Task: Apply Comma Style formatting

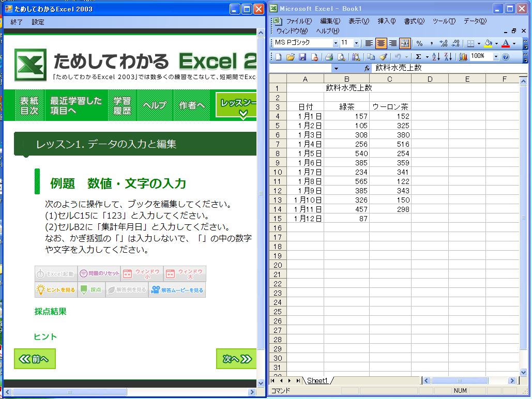Action: [x=432, y=43]
